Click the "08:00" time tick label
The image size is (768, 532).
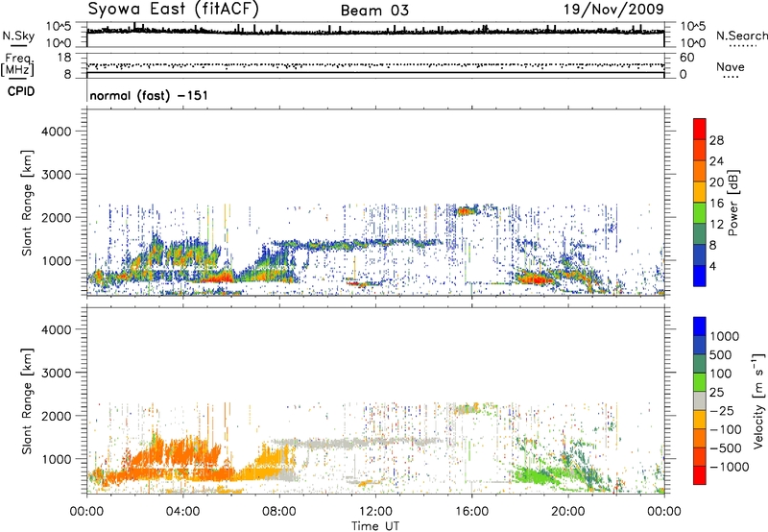[x=278, y=512]
